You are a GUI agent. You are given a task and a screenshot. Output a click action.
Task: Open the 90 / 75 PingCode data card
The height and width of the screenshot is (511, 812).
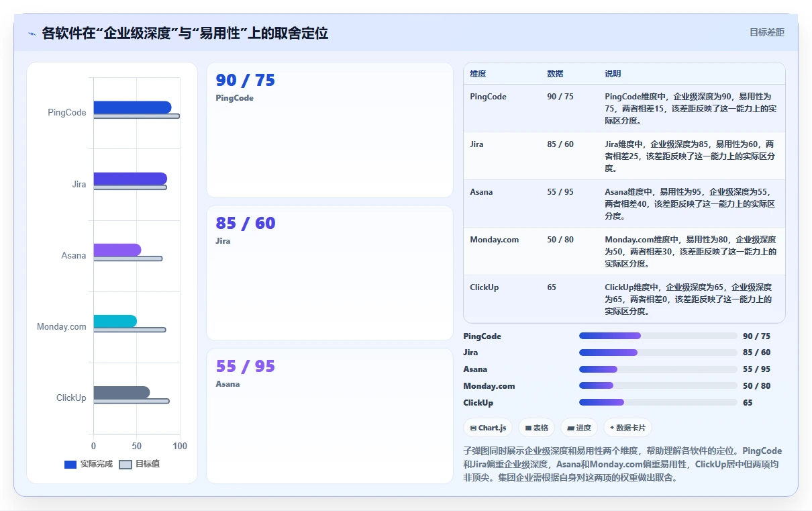pyautogui.click(x=329, y=130)
